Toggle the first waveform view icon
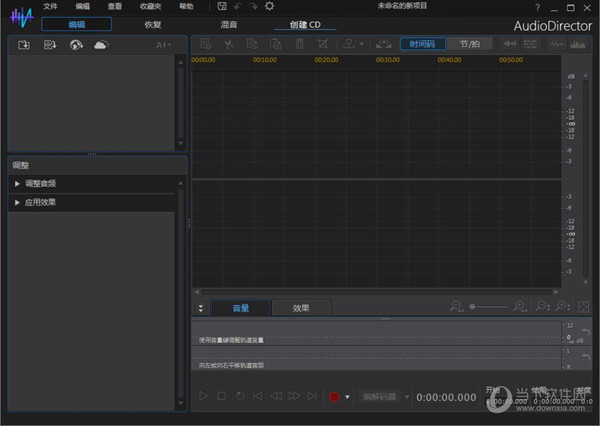 [x=510, y=44]
